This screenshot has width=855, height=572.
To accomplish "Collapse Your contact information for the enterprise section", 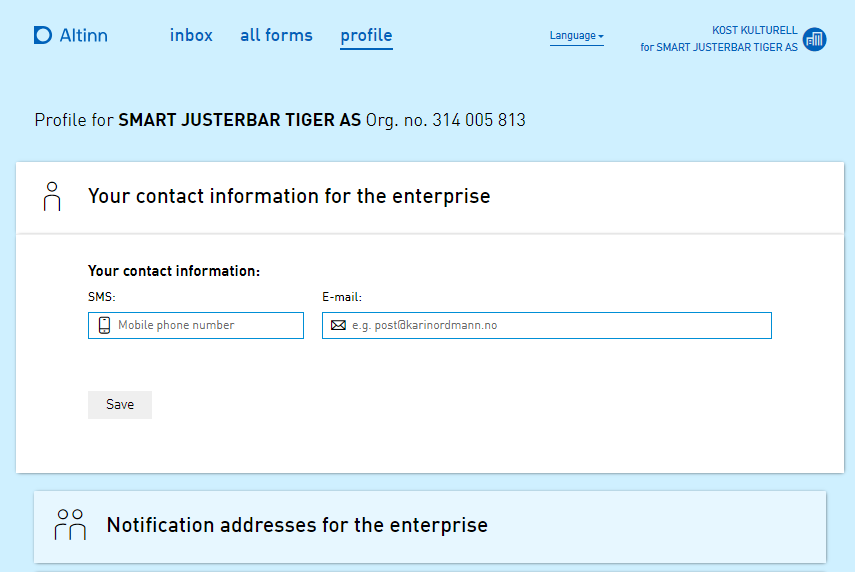I will pos(289,196).
